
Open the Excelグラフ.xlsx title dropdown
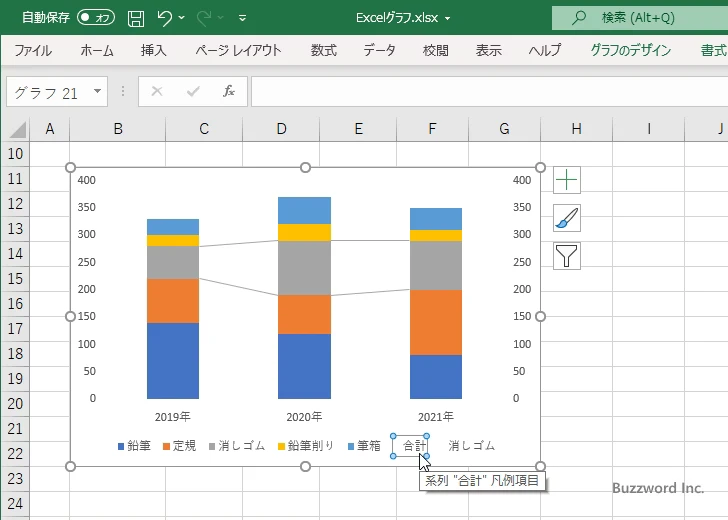coord(448,19)
